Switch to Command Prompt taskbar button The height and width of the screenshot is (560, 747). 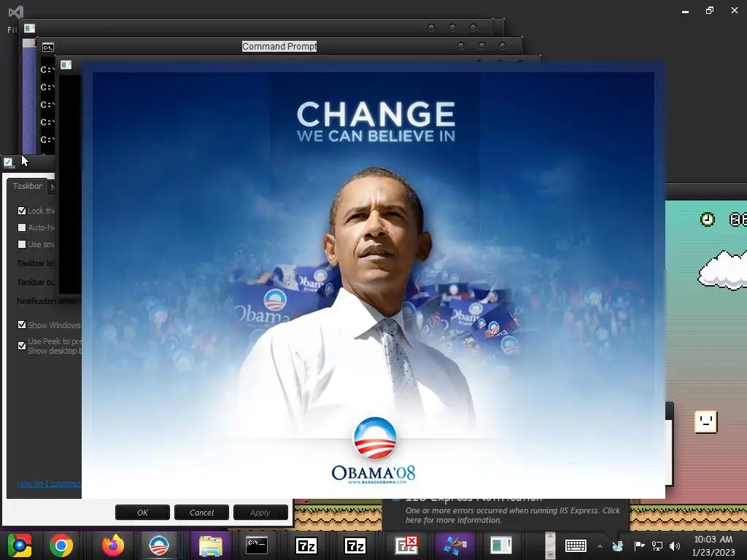point(257,545)
